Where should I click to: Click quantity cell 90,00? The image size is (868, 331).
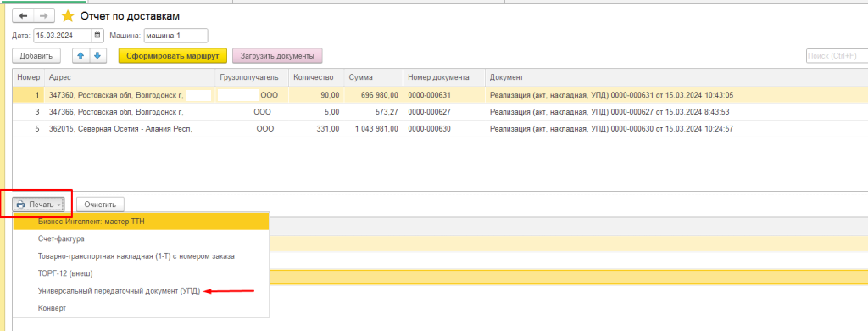pyautogui.click(x=317, y=95)
